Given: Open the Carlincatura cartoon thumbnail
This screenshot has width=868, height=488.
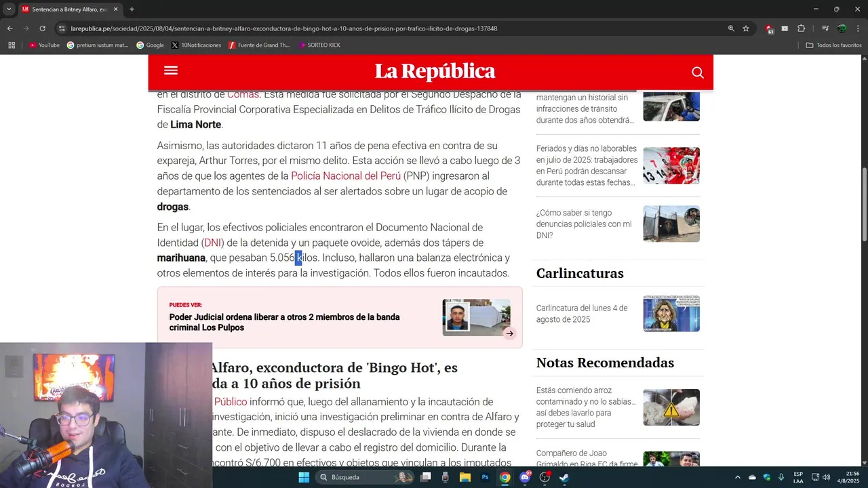Looking at the screenshot, I should click(x=671, y=313).
